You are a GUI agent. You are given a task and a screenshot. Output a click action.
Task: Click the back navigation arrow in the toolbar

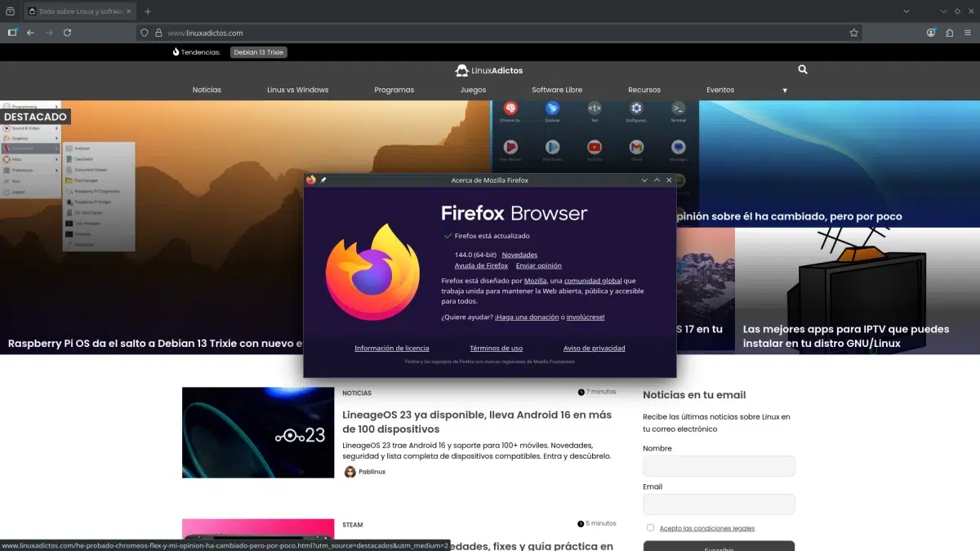pyautogui.click(x=30, y=33)
